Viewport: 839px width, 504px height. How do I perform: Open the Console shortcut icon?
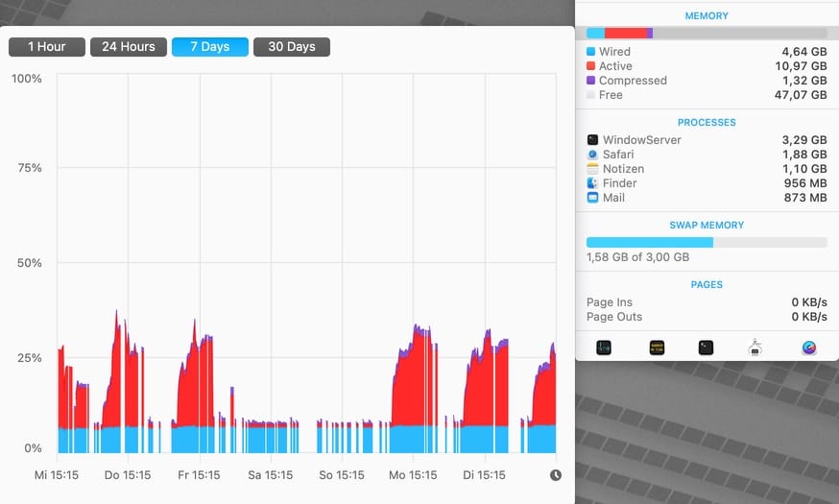[x=657, y=348]
